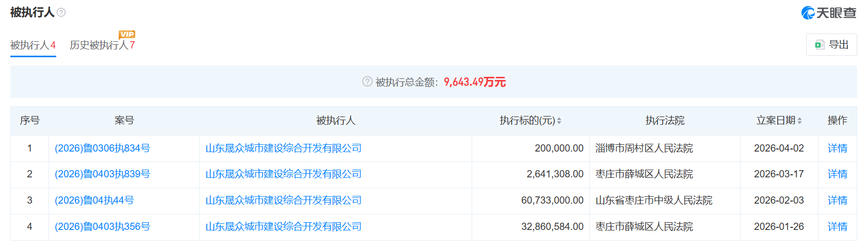The image size is (868, 249).
Task: Open case (2026)鲁04执44号
Action: [x=94, y=201]
